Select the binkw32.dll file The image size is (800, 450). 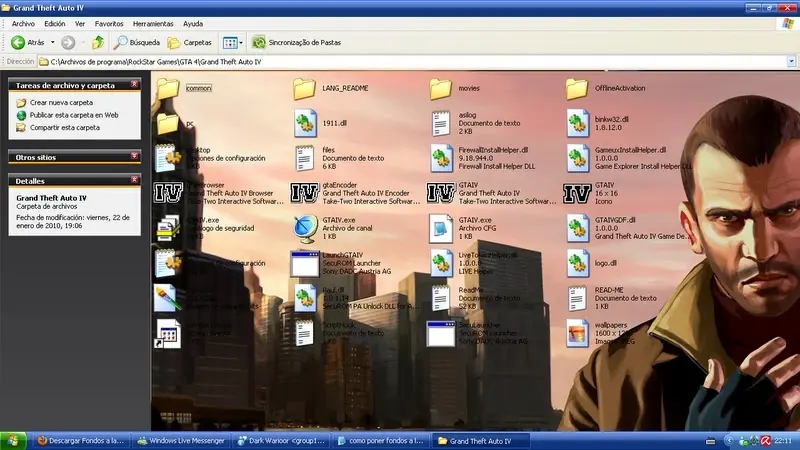click(x=577, y=123)
